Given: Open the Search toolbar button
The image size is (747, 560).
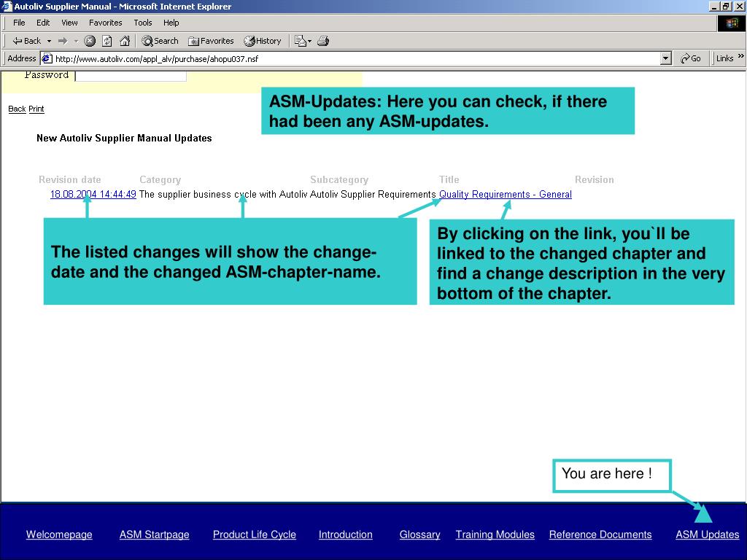Looking at the screenshot, I should point(160,41).
